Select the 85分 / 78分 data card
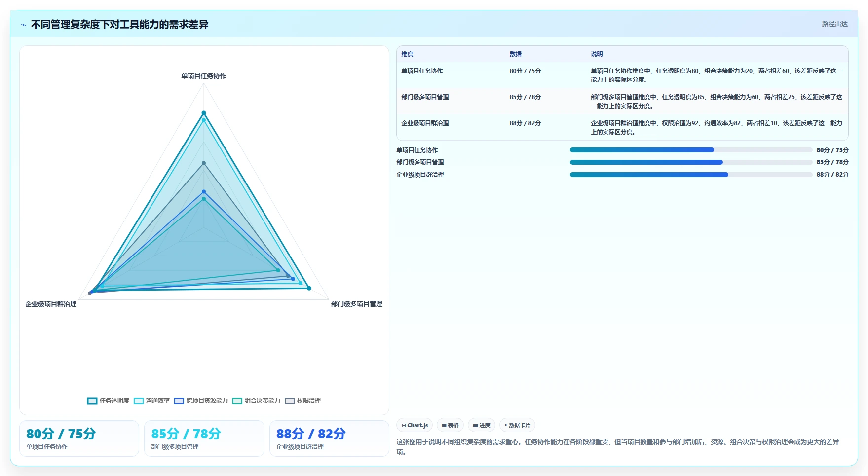 pyautogui.click(x=204, y=439)
